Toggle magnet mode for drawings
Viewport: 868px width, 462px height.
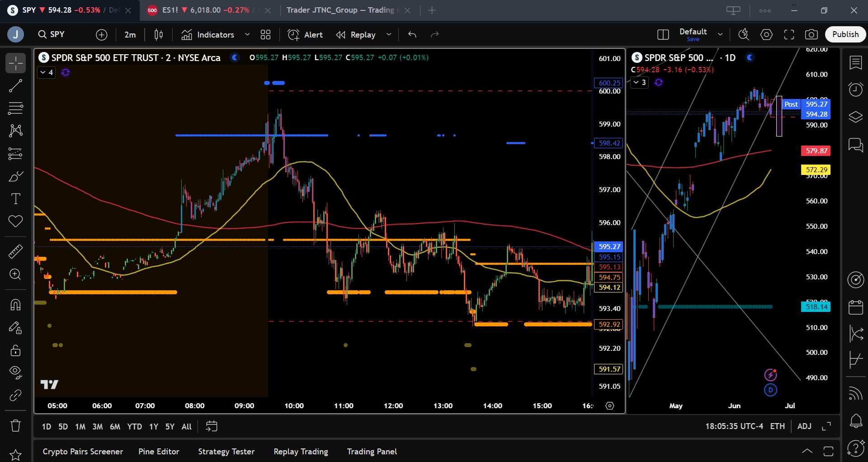point(15,305)
